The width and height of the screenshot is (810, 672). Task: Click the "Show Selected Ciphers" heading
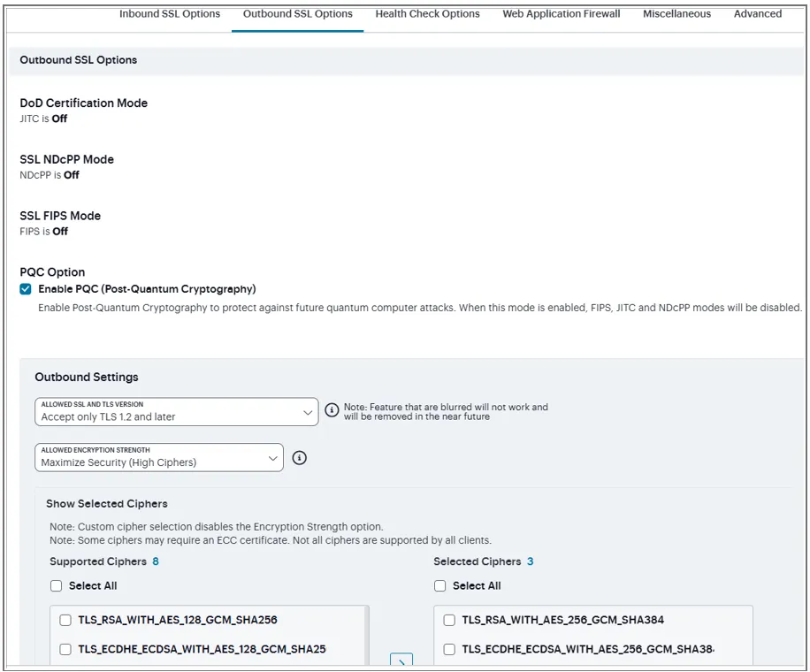pos(107,504)
